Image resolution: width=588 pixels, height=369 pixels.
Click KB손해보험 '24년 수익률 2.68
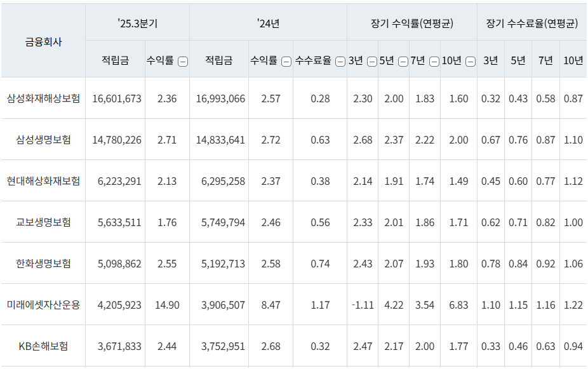click(271, 346)
